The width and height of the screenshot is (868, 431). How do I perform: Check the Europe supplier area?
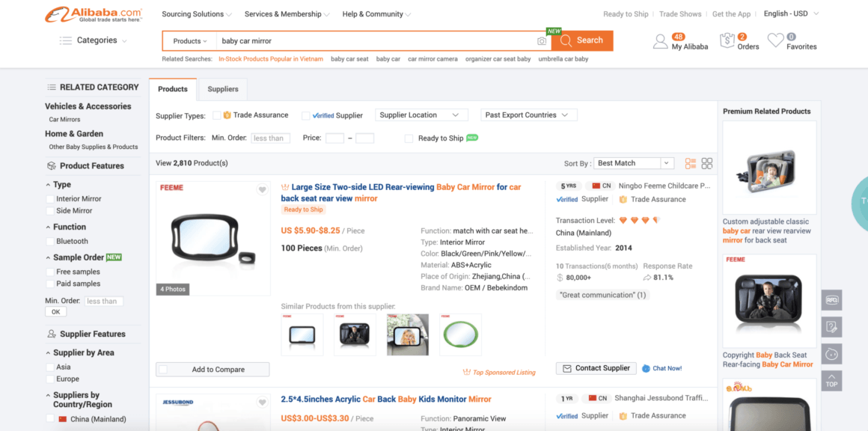coord(50,379)
